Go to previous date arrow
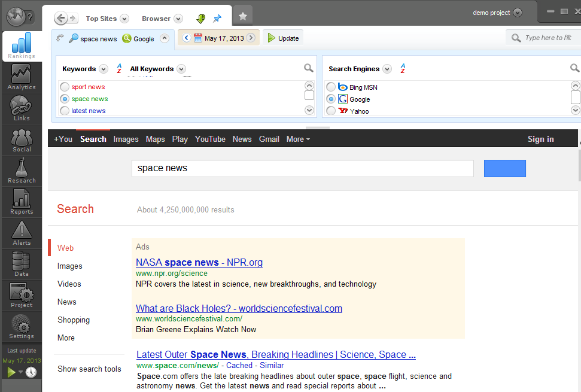 coord(186,38)
